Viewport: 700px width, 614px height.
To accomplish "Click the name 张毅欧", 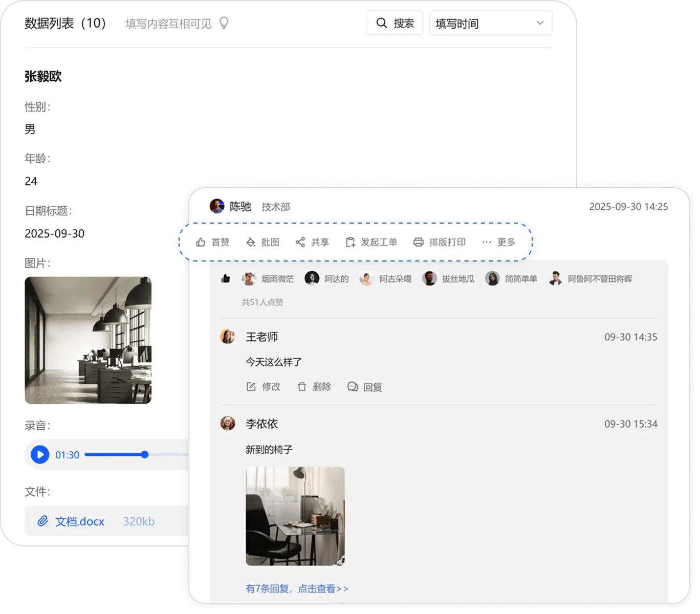I will [43, 77].
